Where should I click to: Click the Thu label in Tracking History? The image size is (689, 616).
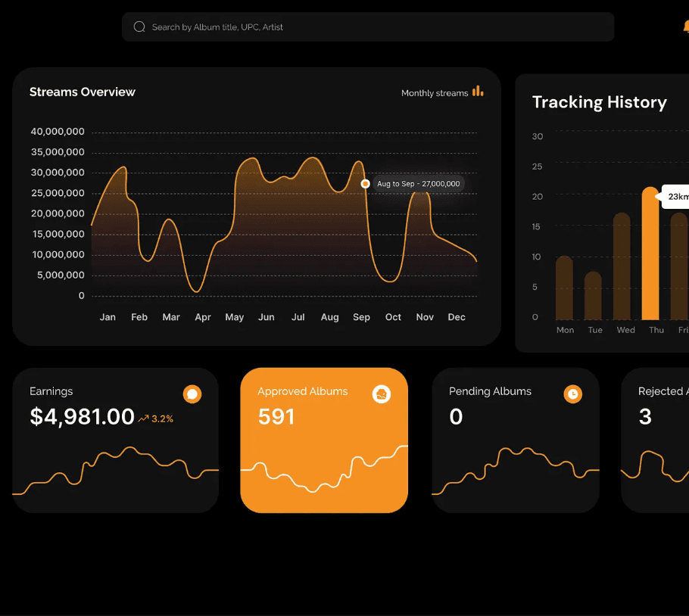(656, 330)
